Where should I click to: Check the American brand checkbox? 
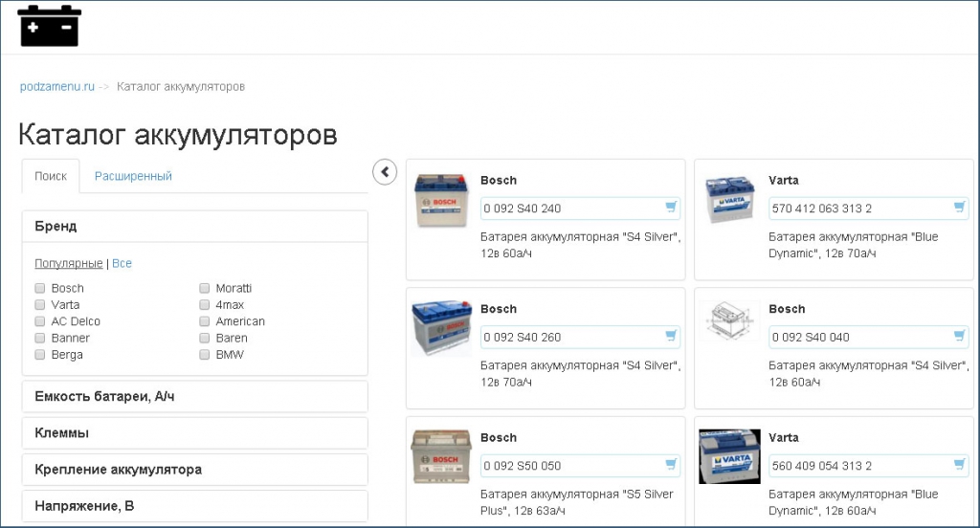coord(205,321)
